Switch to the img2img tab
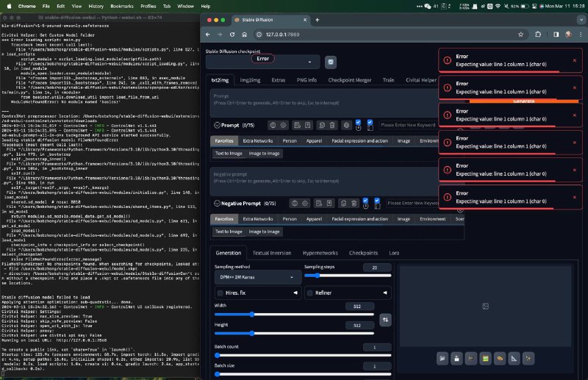This screenshot has height=380, width=588. click(250, 80)
